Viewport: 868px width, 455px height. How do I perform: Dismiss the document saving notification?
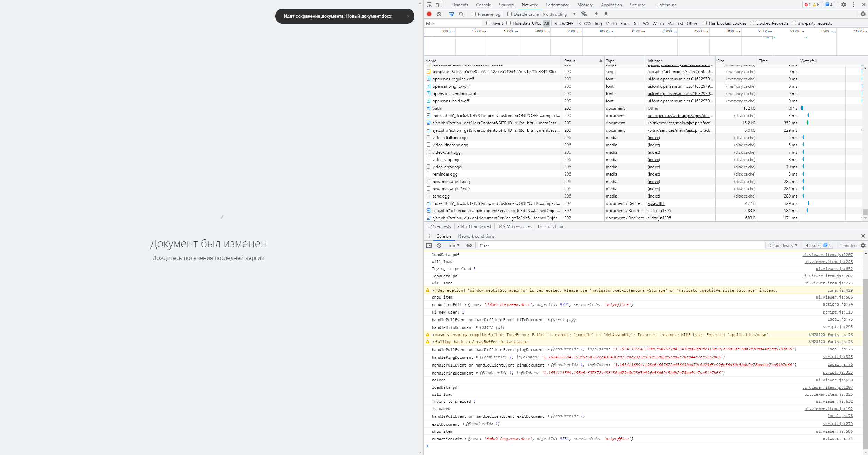click(x=408, y=16)
